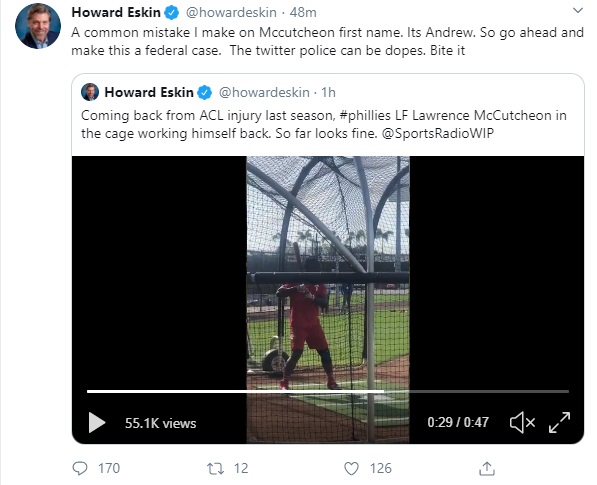Play the embedded batting cage video
Screen dimensions: 597x485
click(x=97, y=423)
